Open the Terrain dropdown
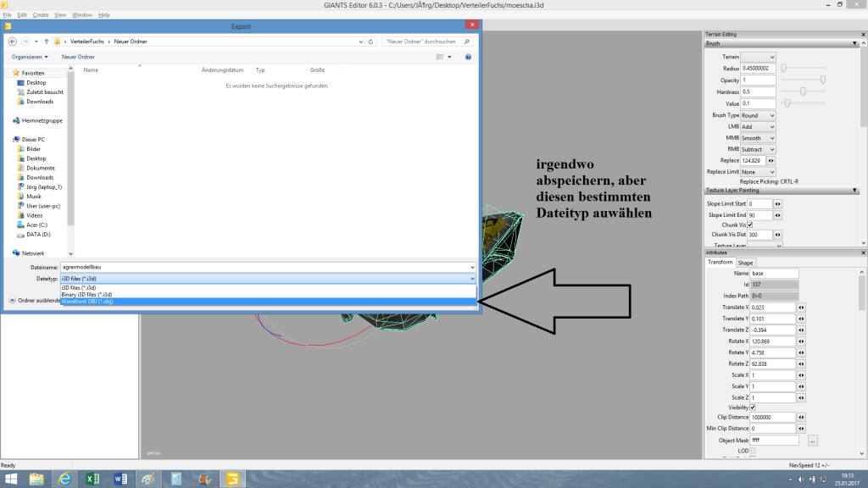Image resolution: width=868 pixels, height=488 pixels. [x=758, y=57]
